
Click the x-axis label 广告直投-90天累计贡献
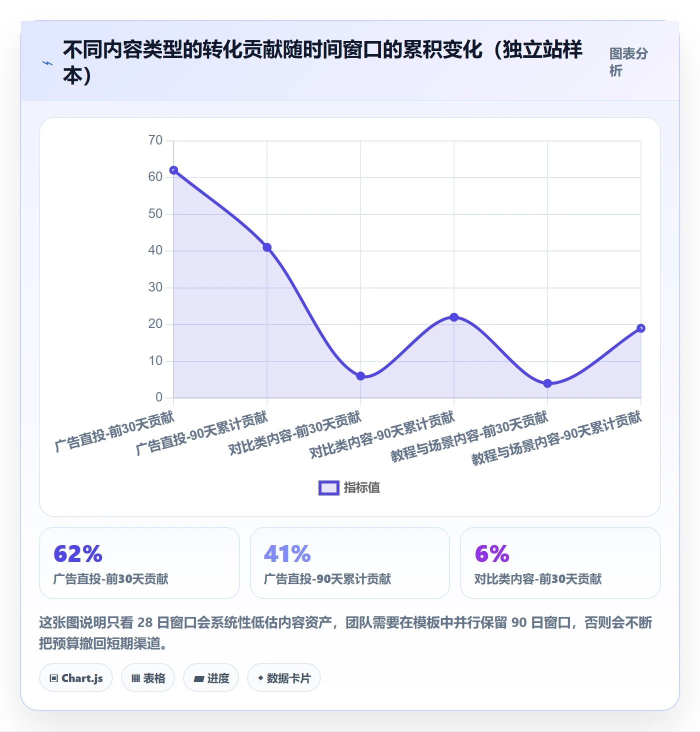click(202, 433)
